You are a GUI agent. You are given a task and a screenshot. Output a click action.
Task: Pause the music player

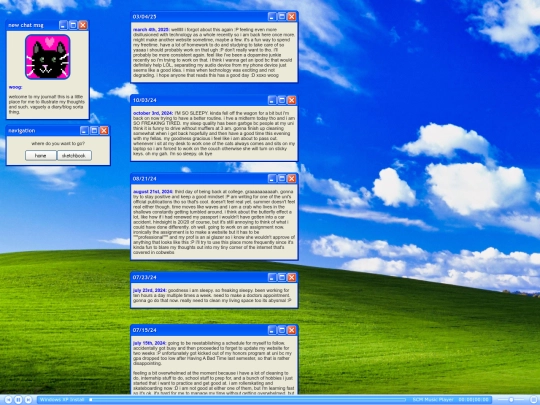(19, 400)
